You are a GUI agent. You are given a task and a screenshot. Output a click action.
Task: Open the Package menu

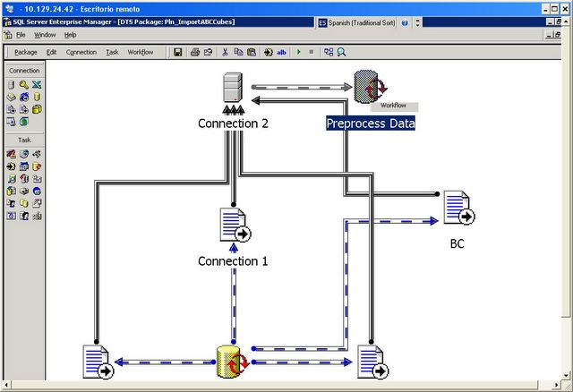(26, 52)
